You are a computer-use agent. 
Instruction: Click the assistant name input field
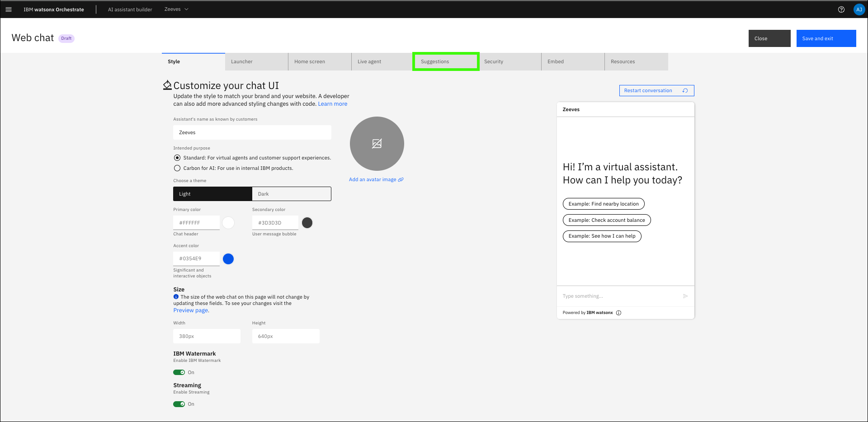pyautogui.click(x=252, y=133)
